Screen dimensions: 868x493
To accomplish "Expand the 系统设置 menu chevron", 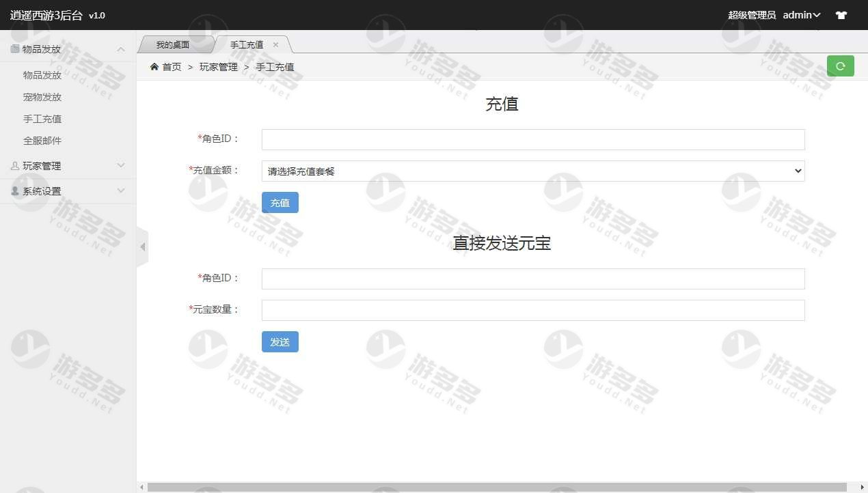I will point(121,191).
